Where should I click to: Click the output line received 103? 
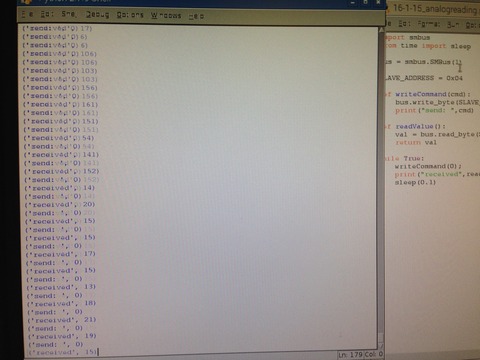[x=60, y=71]
